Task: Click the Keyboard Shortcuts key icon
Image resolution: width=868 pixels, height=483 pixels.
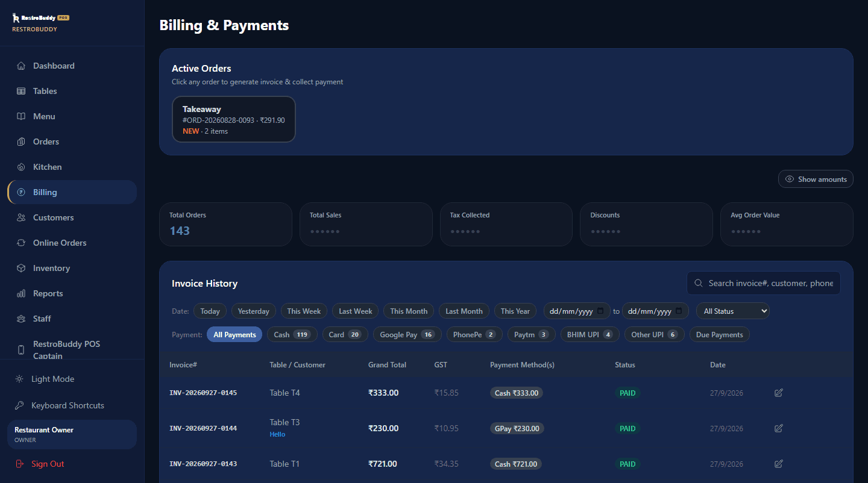Action: [x=19, y=405]
